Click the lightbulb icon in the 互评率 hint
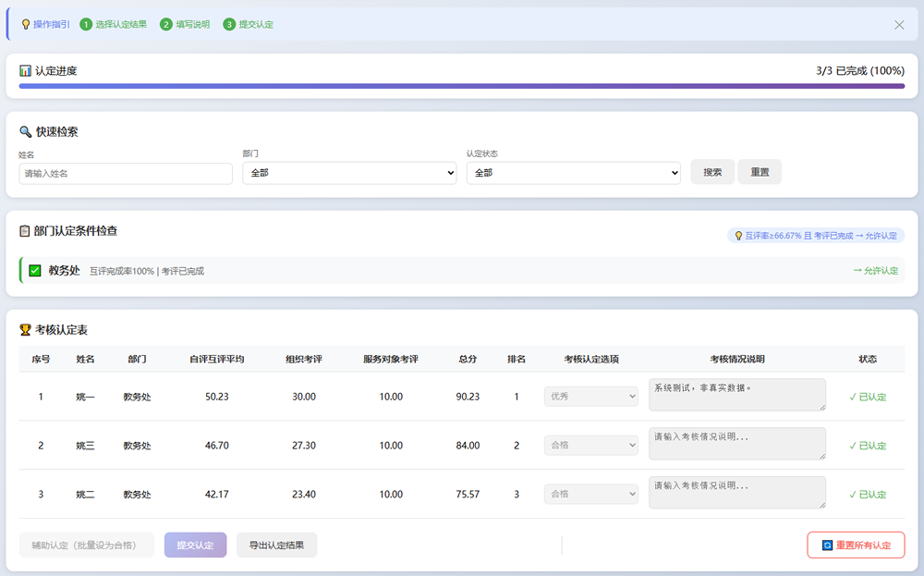This screenshot has height=576, width=924. click(x=738, y=236)
